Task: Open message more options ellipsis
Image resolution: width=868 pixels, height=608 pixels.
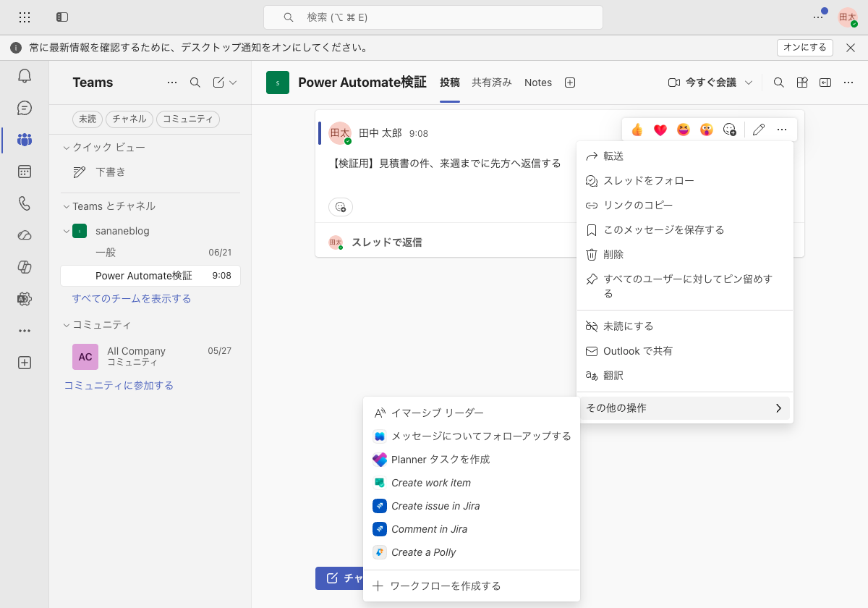Action: tap(782, 130)
